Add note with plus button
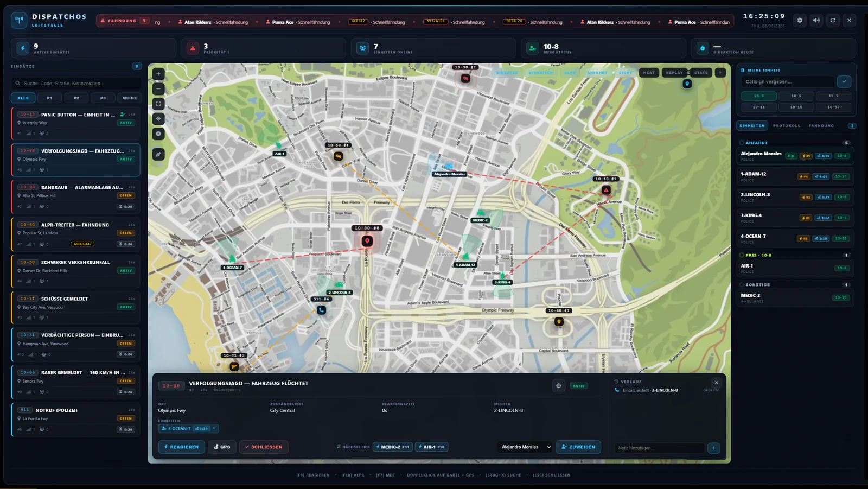 click(x=714, y=448)
